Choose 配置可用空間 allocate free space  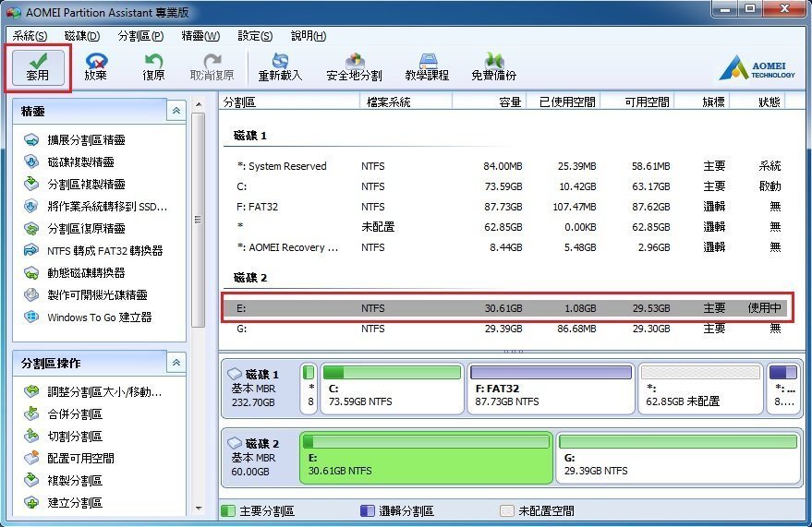tap(69, 458)
